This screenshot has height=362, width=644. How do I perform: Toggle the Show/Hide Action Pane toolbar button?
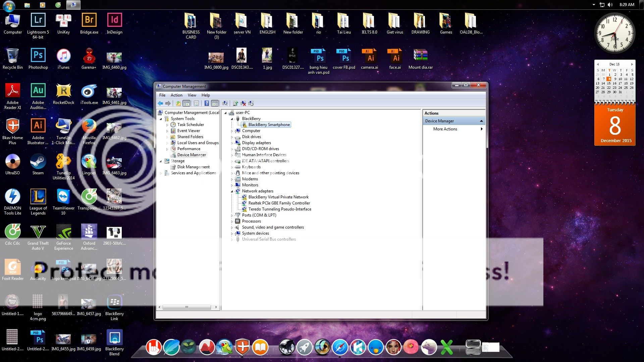pyautogui.click(x=215, y=104)
